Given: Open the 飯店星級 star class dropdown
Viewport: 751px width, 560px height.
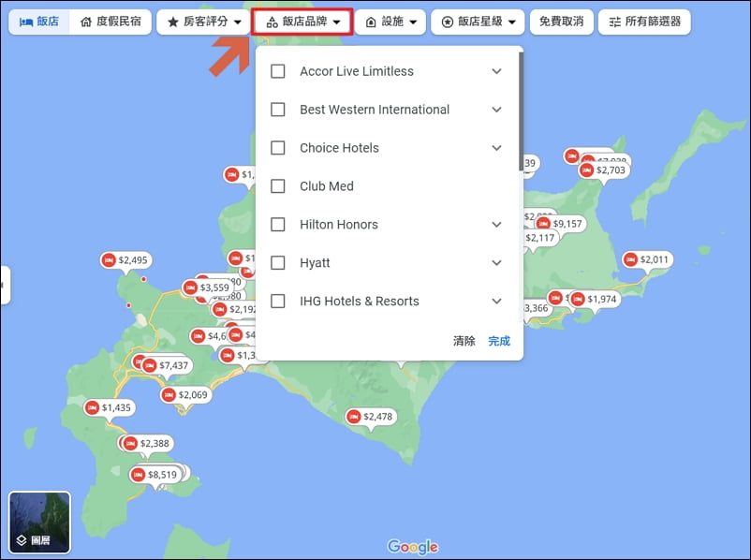Looking at the screenshot, I should 478,22.
